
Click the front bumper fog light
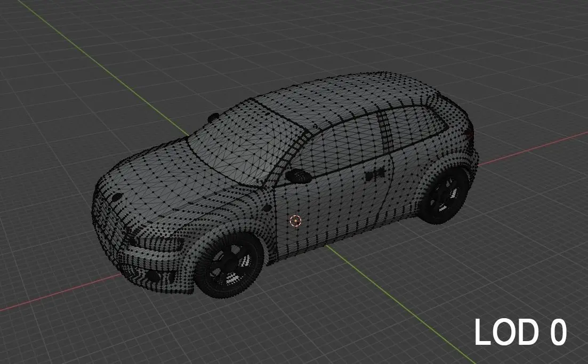(x=152, y=276)
